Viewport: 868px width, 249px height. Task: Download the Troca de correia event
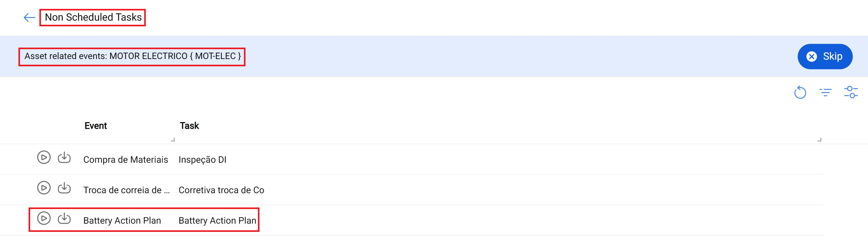(64, 188)
